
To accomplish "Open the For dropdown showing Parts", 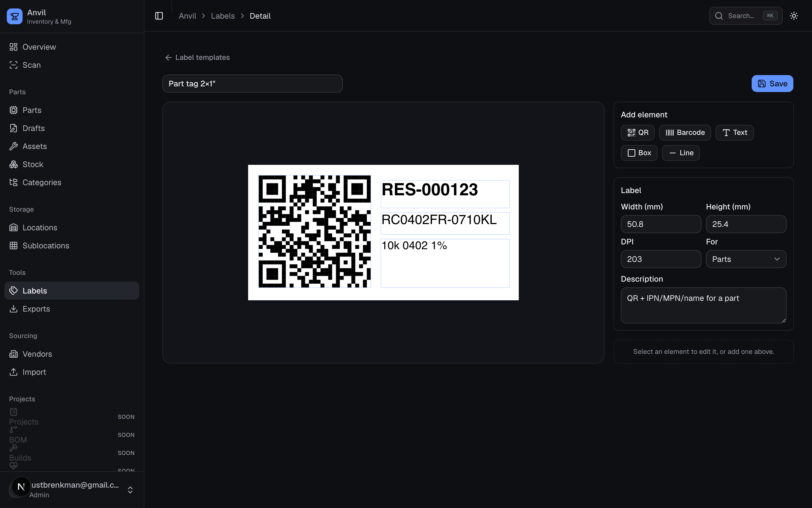I will coord(746,259).
